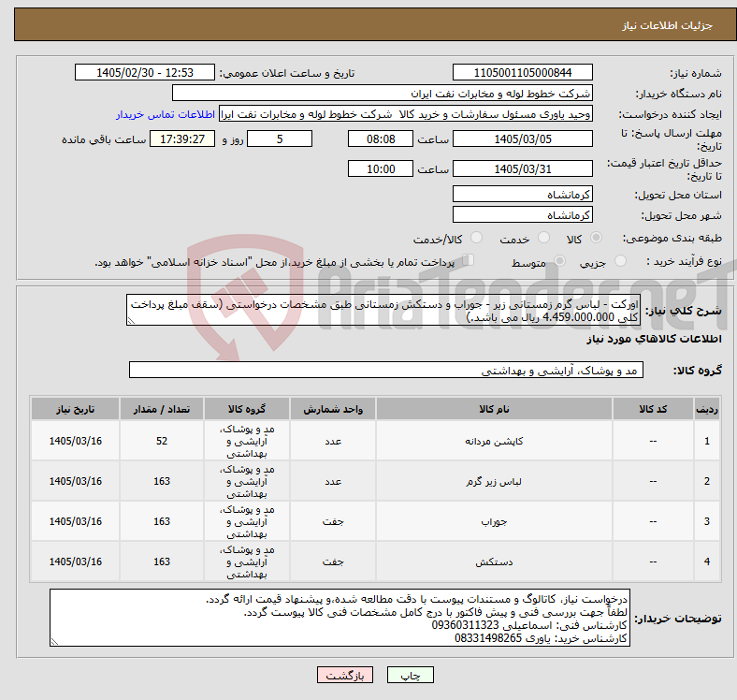
Task: Select the جزیی purchase type radio
Action: click(x=620, y=261)
